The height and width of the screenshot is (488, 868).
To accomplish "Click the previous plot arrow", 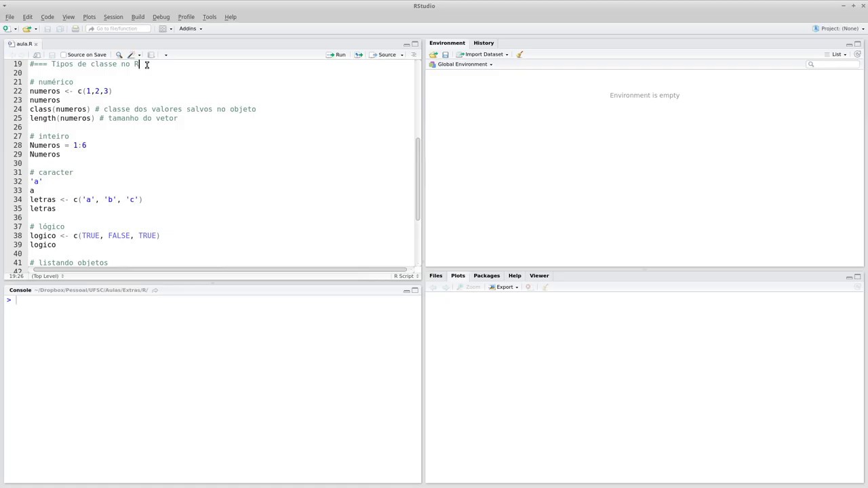I will [433, 287].
